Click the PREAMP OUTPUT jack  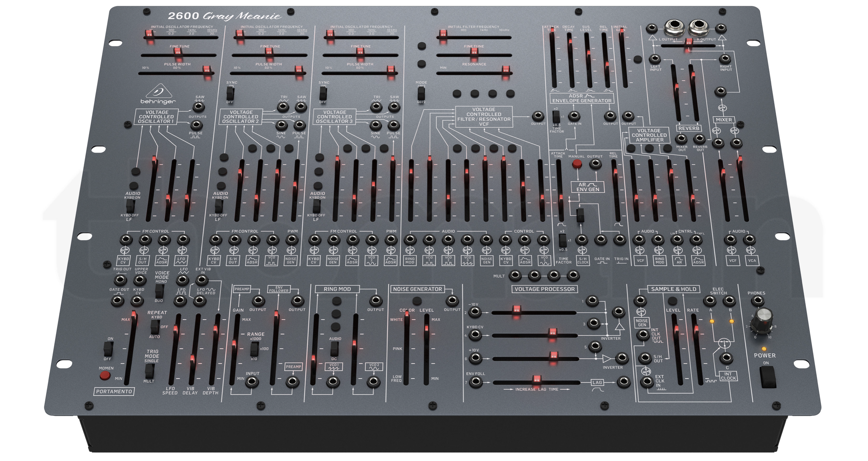[258, 300]
